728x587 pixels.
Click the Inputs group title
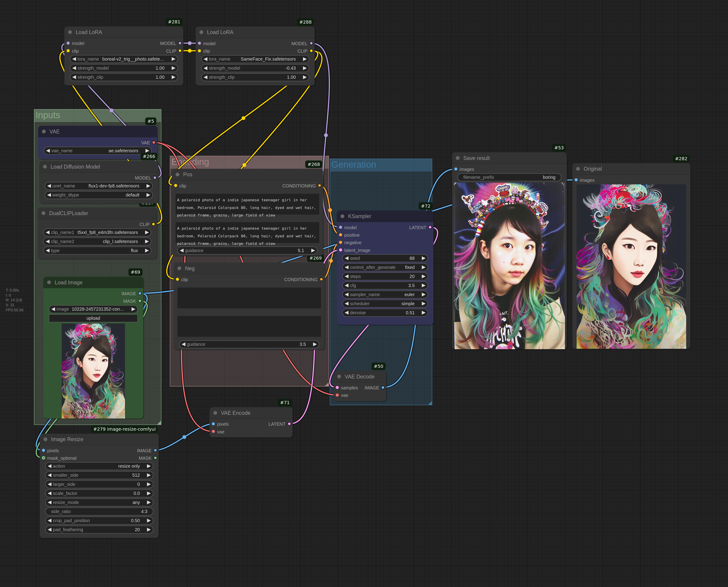(x=48, y=115)
